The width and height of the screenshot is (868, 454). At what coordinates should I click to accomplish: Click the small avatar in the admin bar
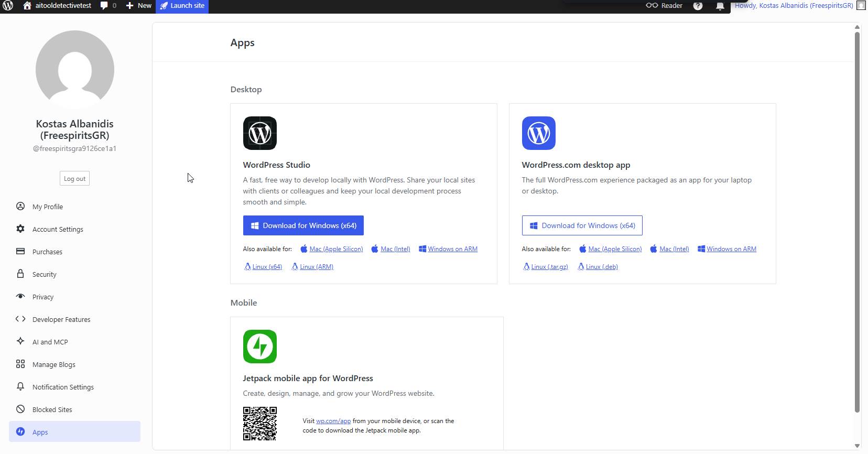pyautogui.click(x=861, y=6)
